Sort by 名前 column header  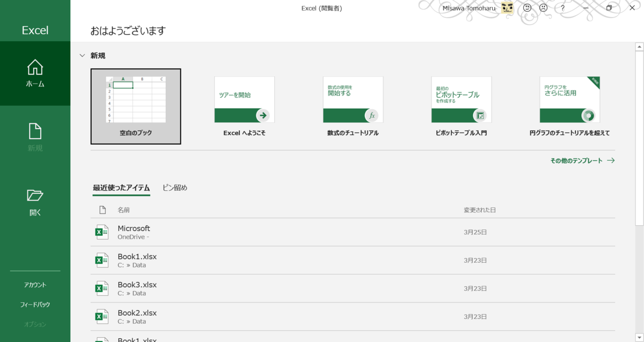click(123, 210)
